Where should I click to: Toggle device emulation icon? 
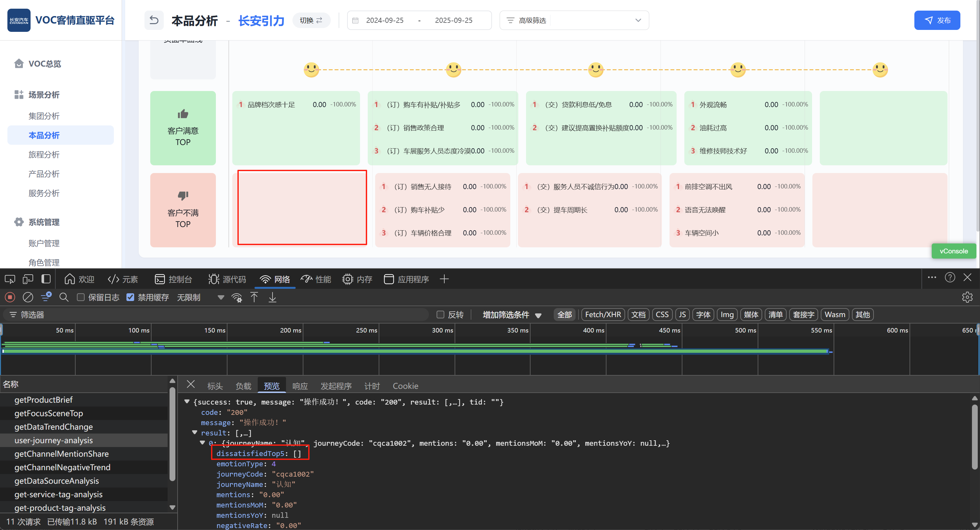pyautogui.click(x=28, y=279)
